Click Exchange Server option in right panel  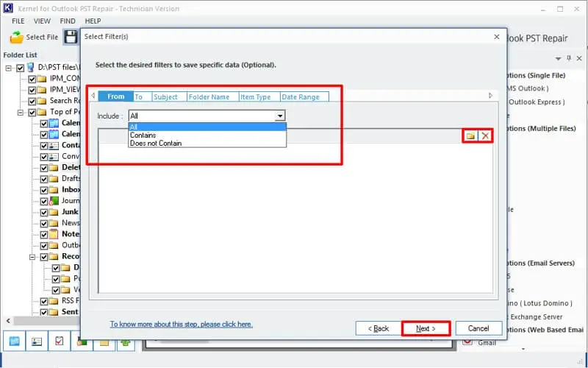[x=537, y=317]
